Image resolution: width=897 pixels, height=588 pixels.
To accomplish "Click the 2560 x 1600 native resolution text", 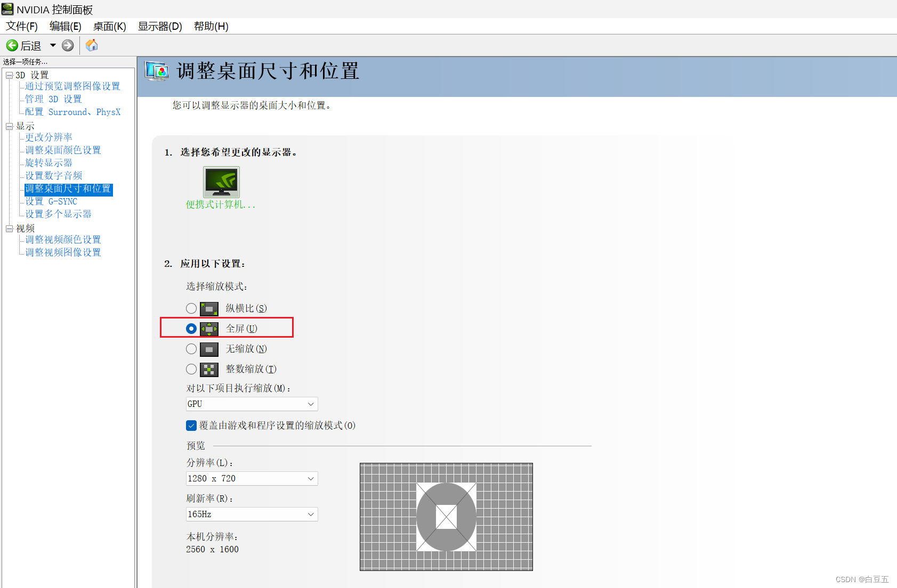I will coord(212,550).
